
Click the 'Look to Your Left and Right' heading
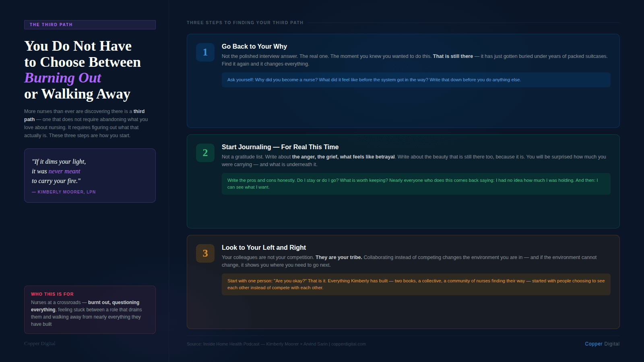tap(264, 248)
